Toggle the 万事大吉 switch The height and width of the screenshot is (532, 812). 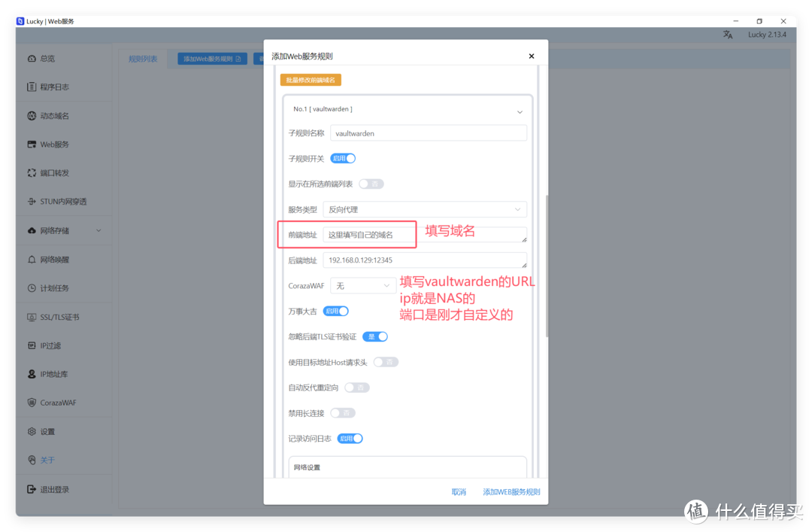335,311
